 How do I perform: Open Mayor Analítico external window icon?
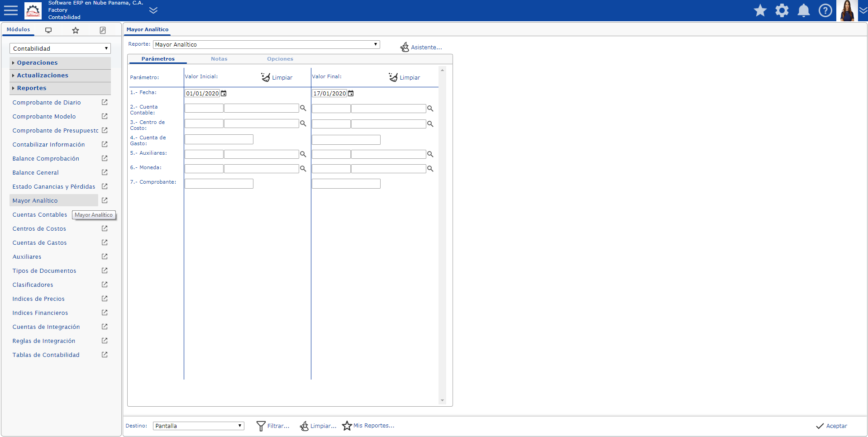[105, 200]
